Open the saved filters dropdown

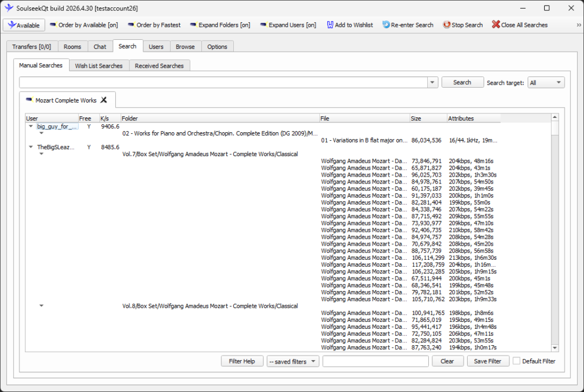coord(293,361)
